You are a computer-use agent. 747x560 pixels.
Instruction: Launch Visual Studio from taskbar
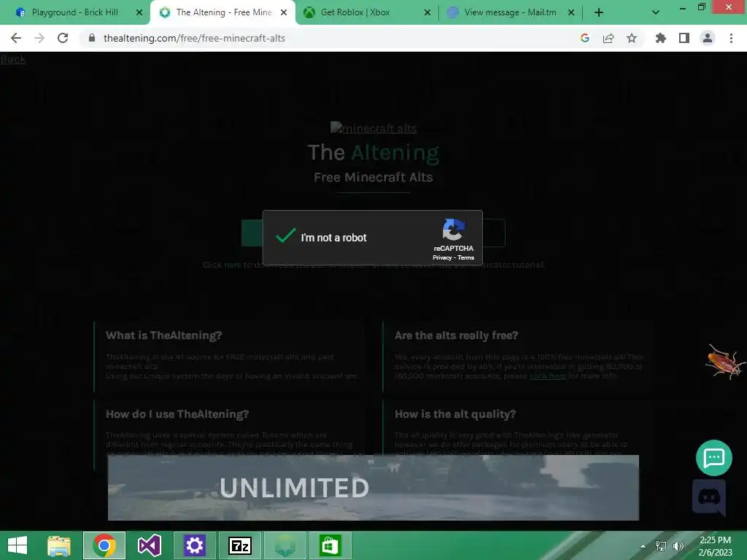click(149, 545)
